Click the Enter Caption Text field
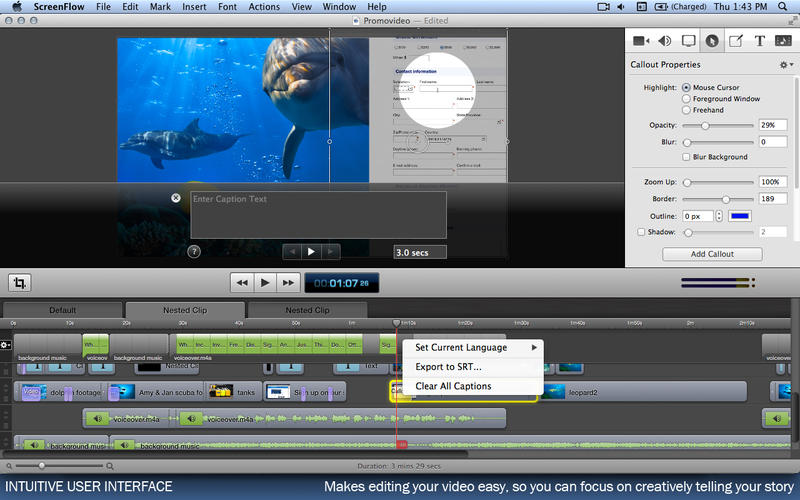 (318, 214)
